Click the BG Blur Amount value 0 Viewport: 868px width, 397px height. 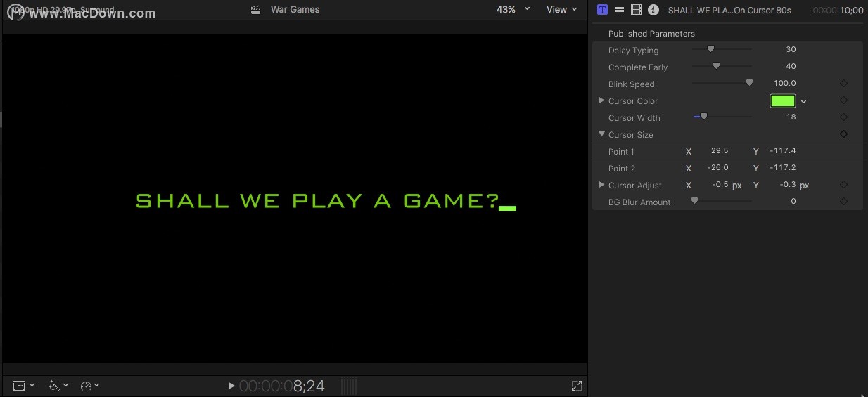[x=793, y=201]
